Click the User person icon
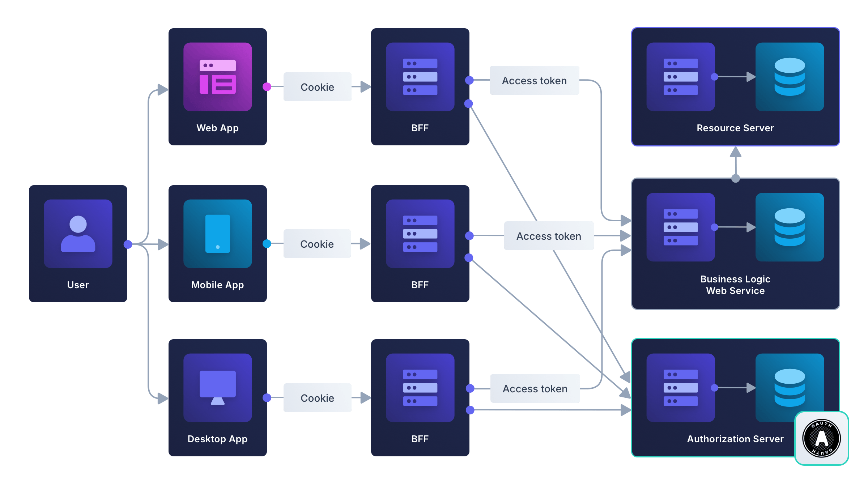Screen dimensions: 868x486 pos(78,234)
